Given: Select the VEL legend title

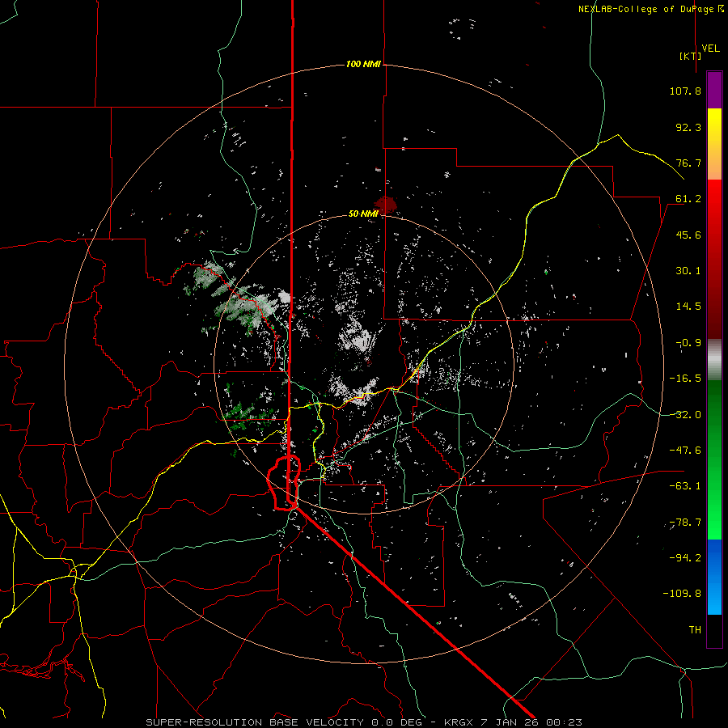Looking at the screenshot, I should click(710, 49).
